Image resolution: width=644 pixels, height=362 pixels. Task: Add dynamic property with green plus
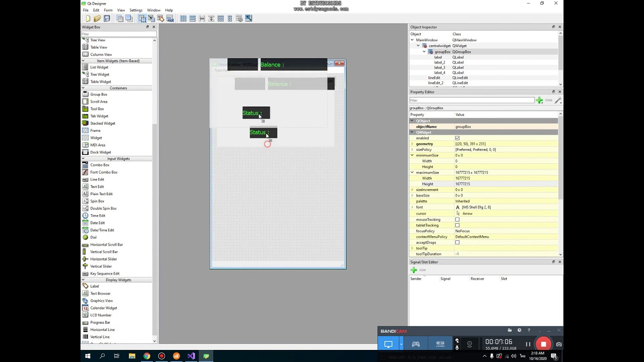click(x=539, y=101)
